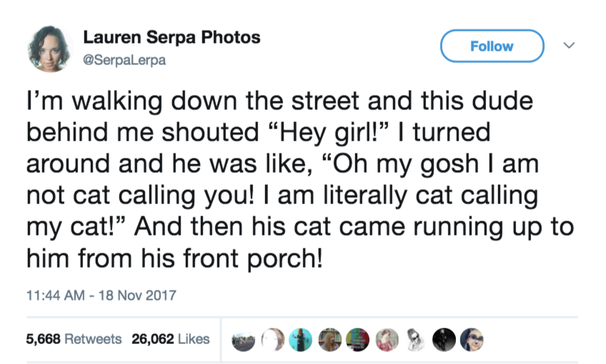The width and height of the screenshot is (606, 364).
Task: View the 26,062 Likes list
Action: 170,338
